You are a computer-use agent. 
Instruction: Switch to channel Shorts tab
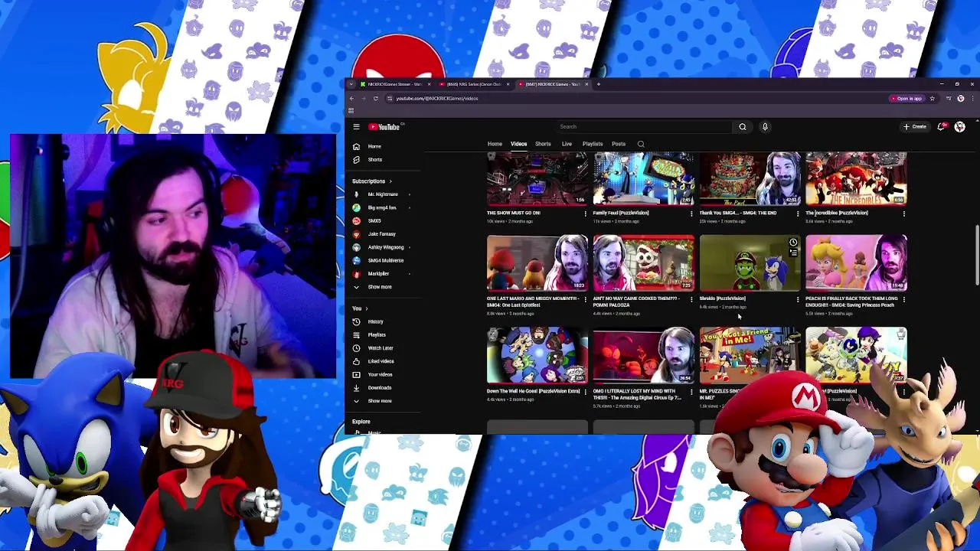[x=543, y=144]
